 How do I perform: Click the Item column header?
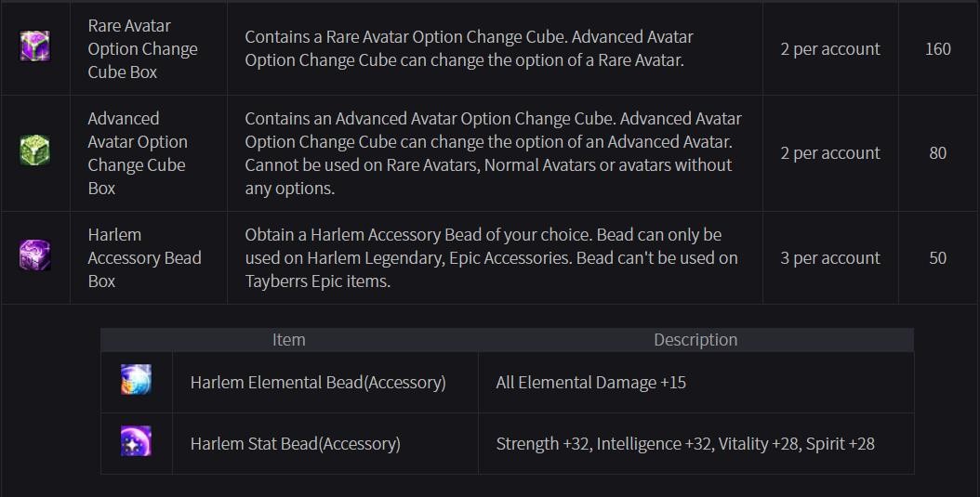[x=288, y=340]
